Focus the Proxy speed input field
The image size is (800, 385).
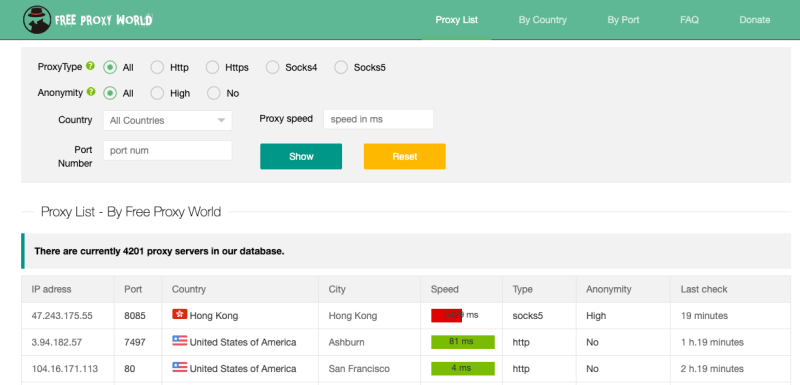click(x=378, y=119)
